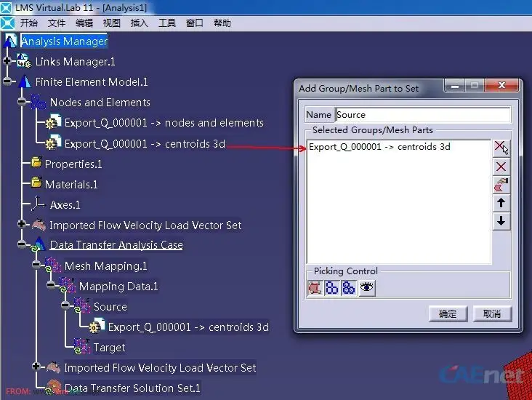Screen dimensions: 532x400
Task: Move selected mesh part up
Action: point(501,203)
